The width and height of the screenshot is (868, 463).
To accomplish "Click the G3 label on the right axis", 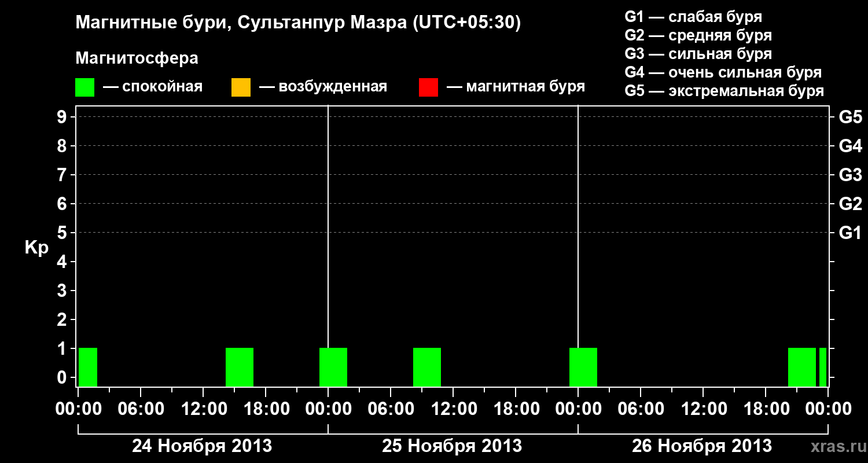I will click(x=851, y=175).
